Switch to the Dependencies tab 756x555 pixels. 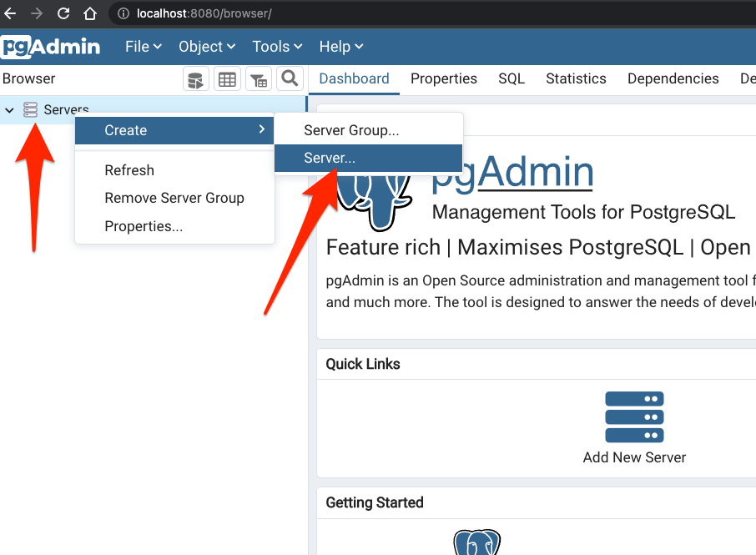point(673,78)
